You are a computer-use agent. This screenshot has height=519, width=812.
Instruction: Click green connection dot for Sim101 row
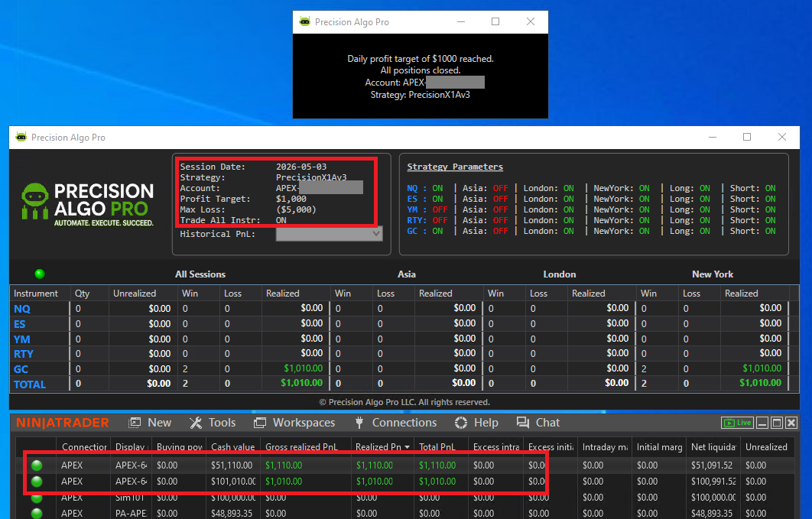tap(37, 498)
